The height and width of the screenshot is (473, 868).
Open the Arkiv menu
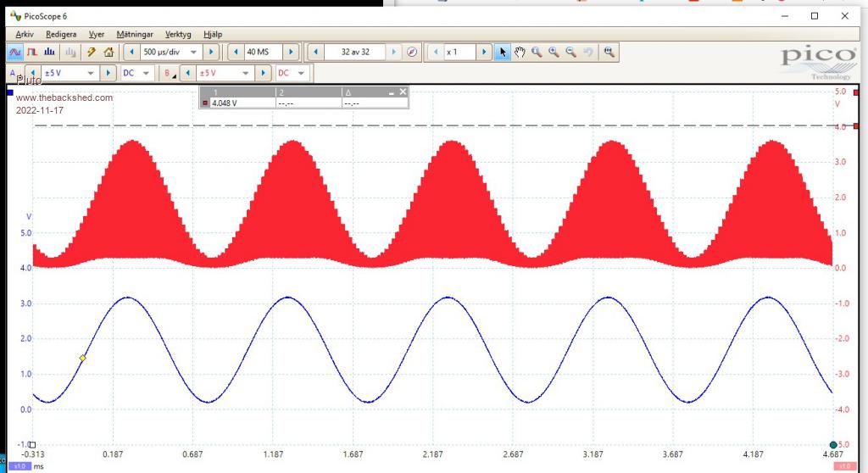click(25, 35)
